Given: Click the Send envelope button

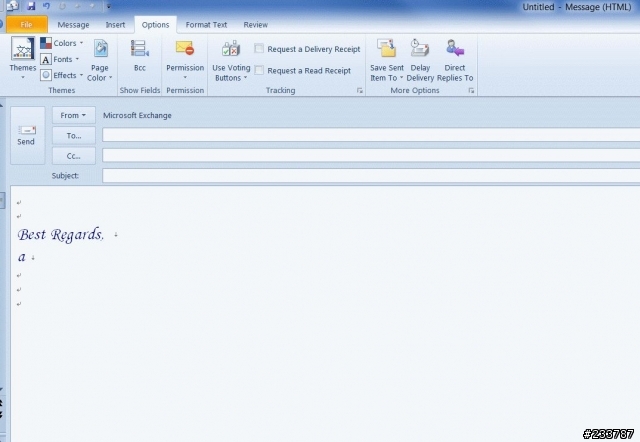Looking at the screenshot, I should [27, 135].
